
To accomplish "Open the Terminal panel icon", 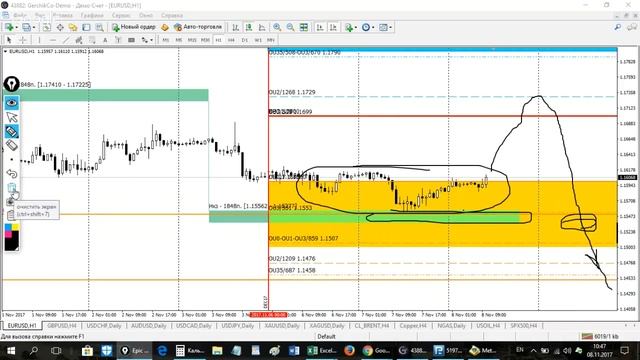I will 86,27.
